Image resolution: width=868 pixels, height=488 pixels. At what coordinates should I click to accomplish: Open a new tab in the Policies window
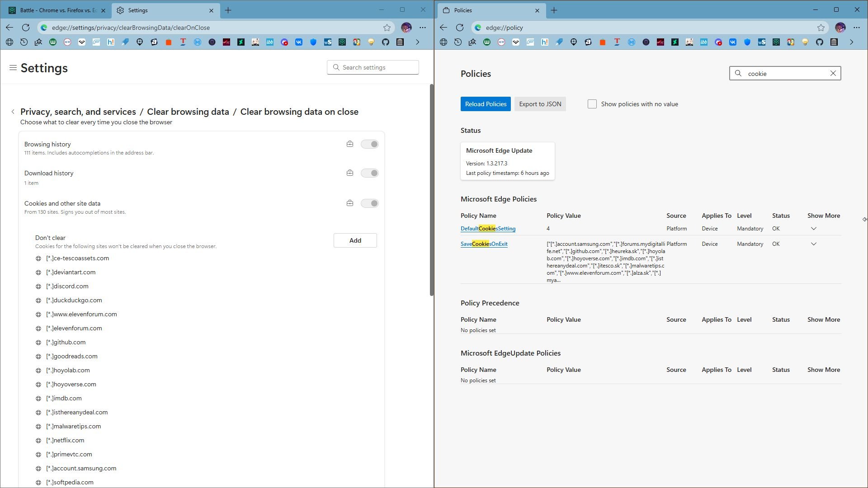554,10
